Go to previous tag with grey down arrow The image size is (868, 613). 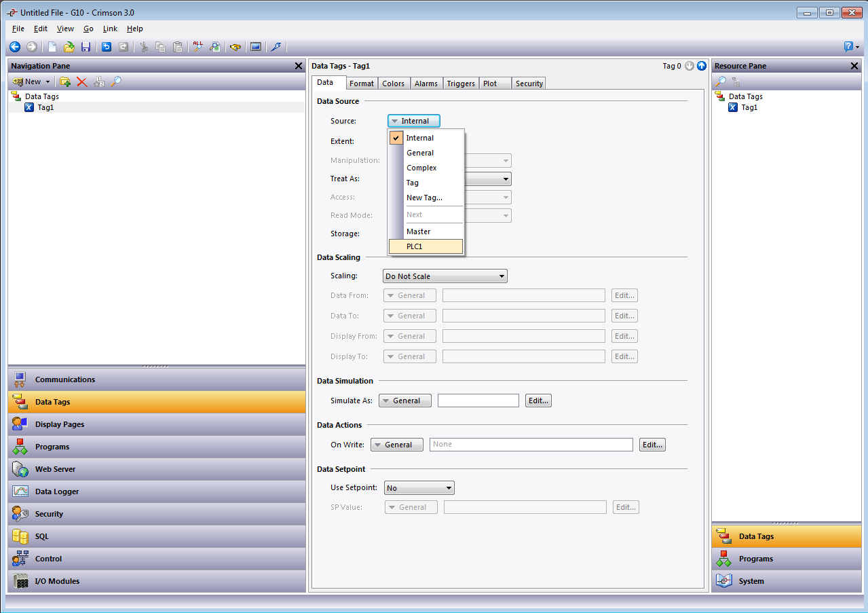tap(690, 66)
